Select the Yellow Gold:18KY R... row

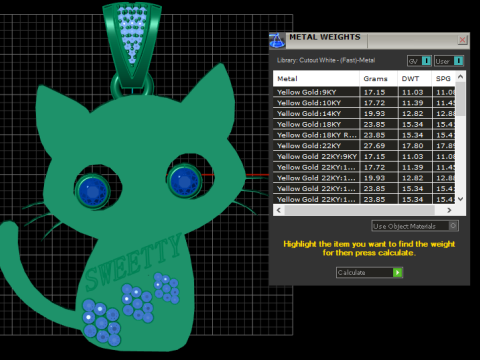pyautogui.click(x=364, y=135)
